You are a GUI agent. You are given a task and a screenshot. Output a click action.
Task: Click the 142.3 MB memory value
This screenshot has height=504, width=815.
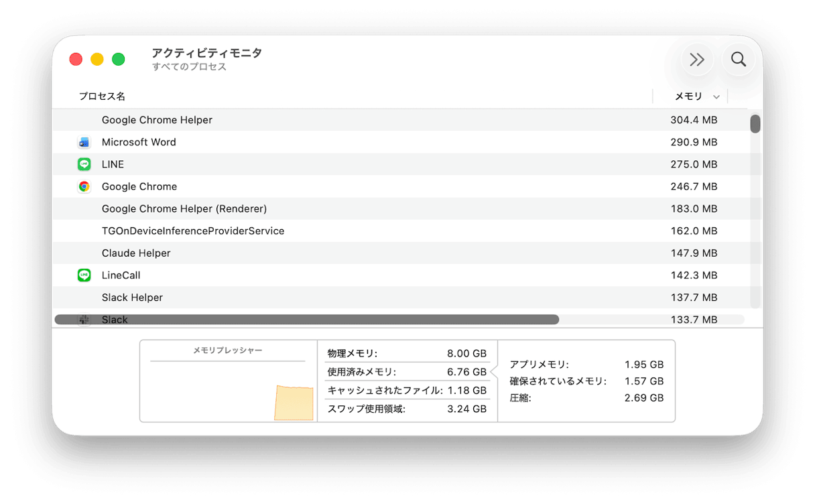[694, 275]
